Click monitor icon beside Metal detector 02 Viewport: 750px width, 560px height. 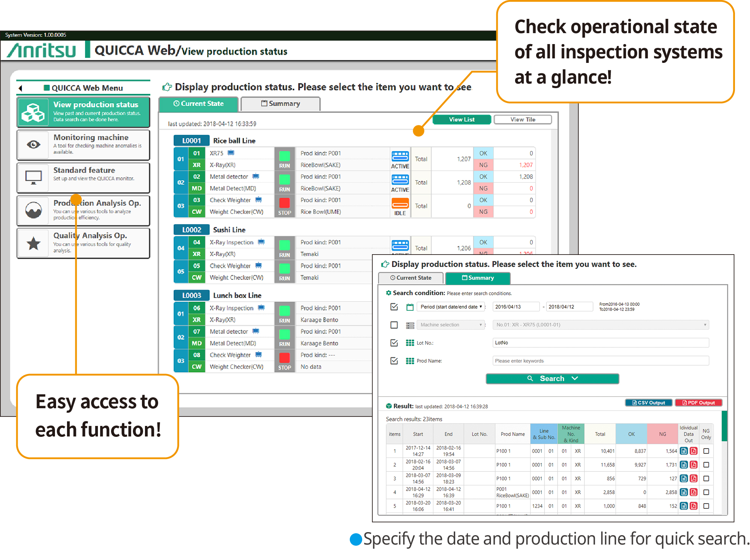click(256, 176)
